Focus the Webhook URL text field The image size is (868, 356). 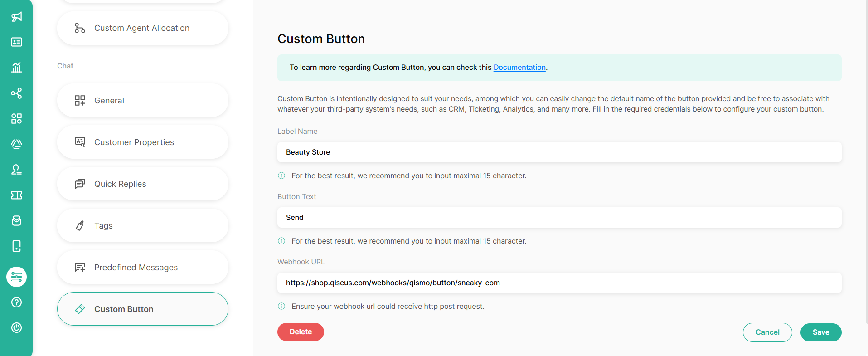click(559, 283)
